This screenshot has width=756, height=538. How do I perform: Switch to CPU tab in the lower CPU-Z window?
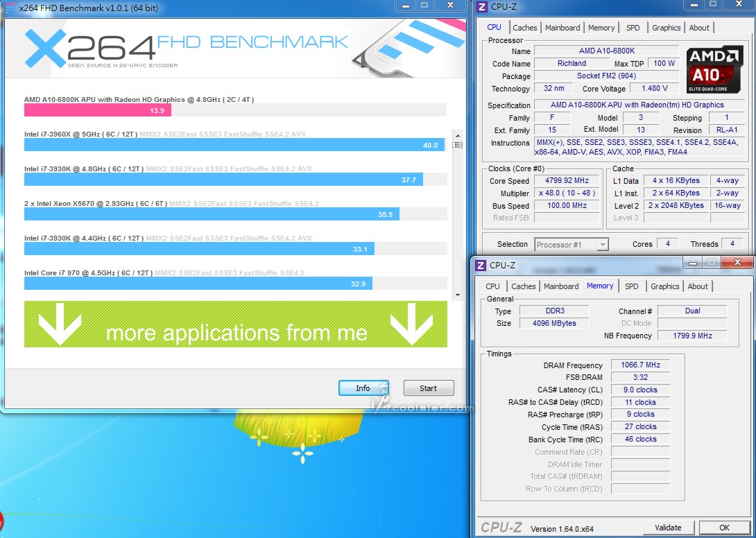coord(492,286)
